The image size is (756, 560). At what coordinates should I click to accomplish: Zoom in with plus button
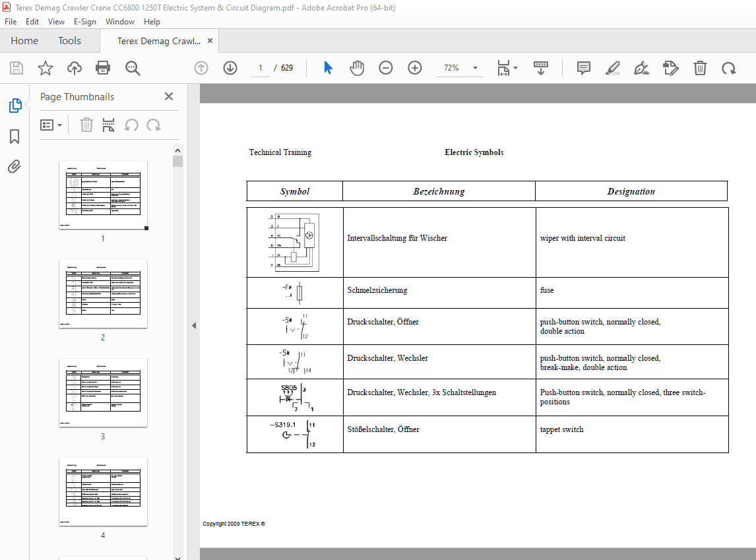click(415, 68)
